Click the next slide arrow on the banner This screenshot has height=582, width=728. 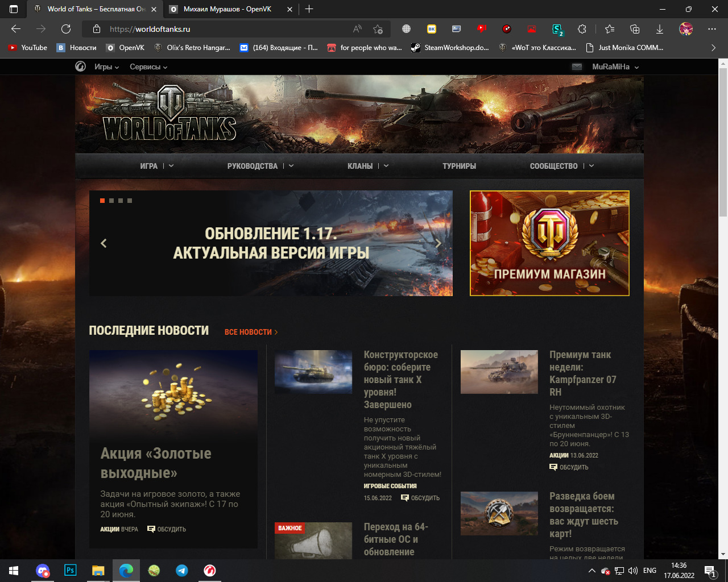438,243
